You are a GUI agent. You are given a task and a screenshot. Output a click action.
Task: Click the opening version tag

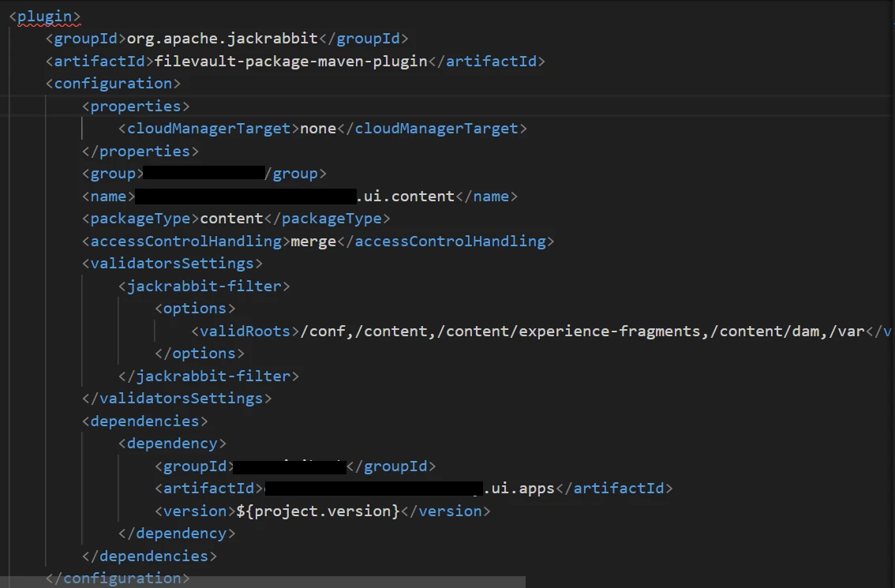pyautogui.click(x=195, y=511)
